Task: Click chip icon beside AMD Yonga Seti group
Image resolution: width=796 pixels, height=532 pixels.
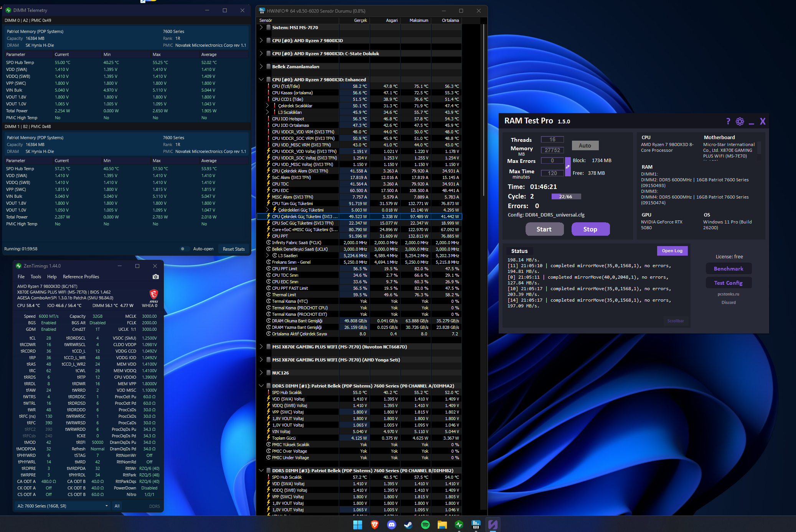Action: [x=269, y=360]
